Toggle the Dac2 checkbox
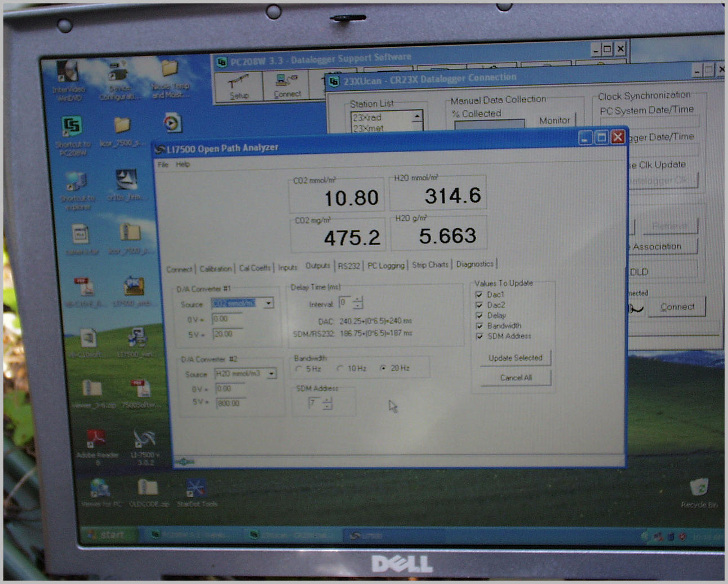The height and width of the screenshot is (584, 728). (479, 305)
